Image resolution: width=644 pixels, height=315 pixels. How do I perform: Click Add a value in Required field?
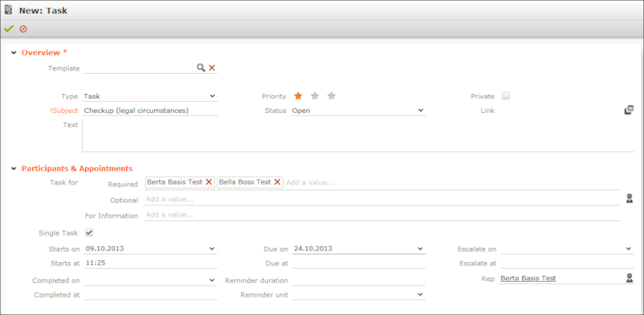tap(310, 183)
